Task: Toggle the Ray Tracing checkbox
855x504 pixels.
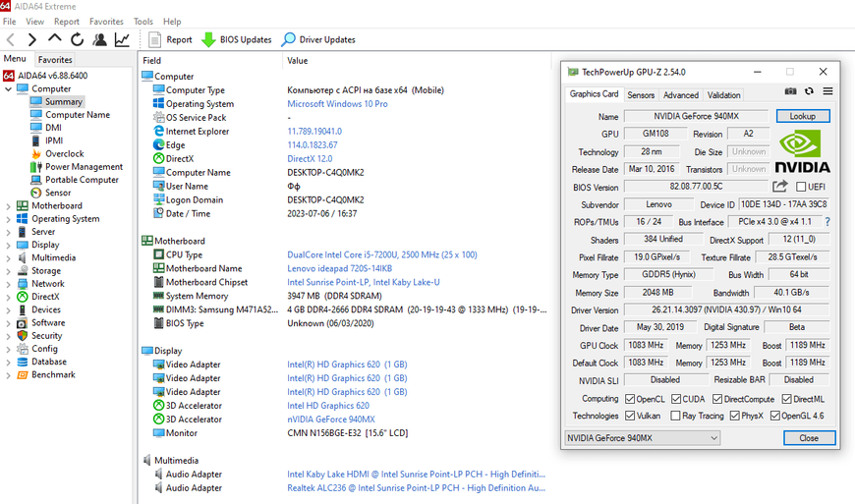Action: [x=675, y=416]
